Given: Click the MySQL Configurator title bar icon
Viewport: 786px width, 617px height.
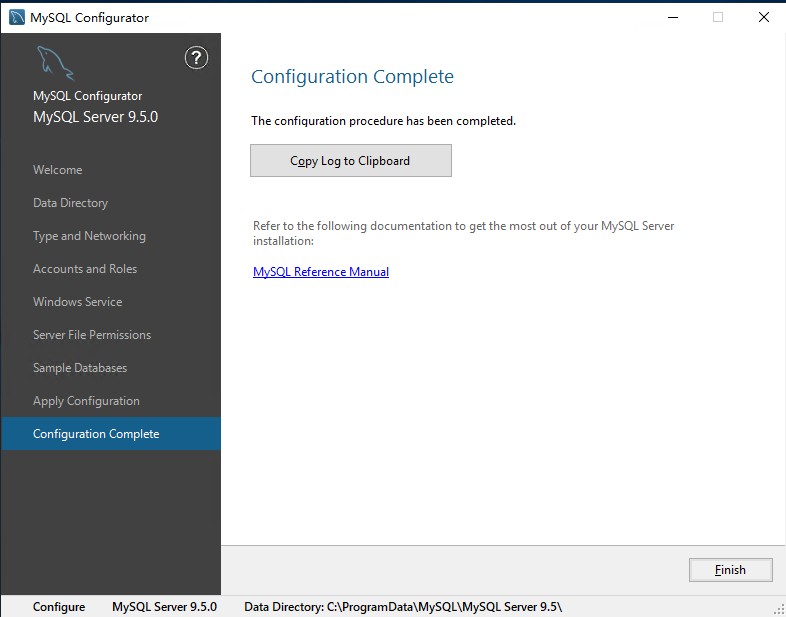Looking at the screenshot, I should (x=17, y=17).
